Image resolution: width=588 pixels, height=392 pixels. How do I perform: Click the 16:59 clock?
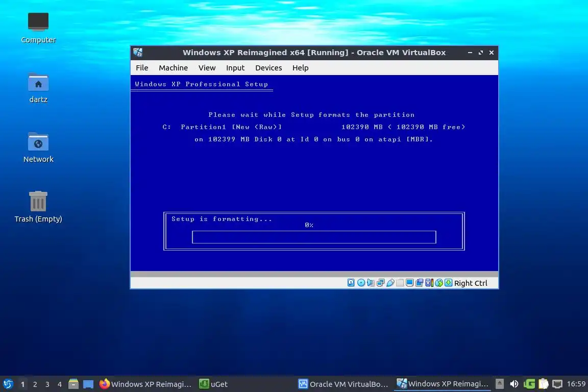576,384
